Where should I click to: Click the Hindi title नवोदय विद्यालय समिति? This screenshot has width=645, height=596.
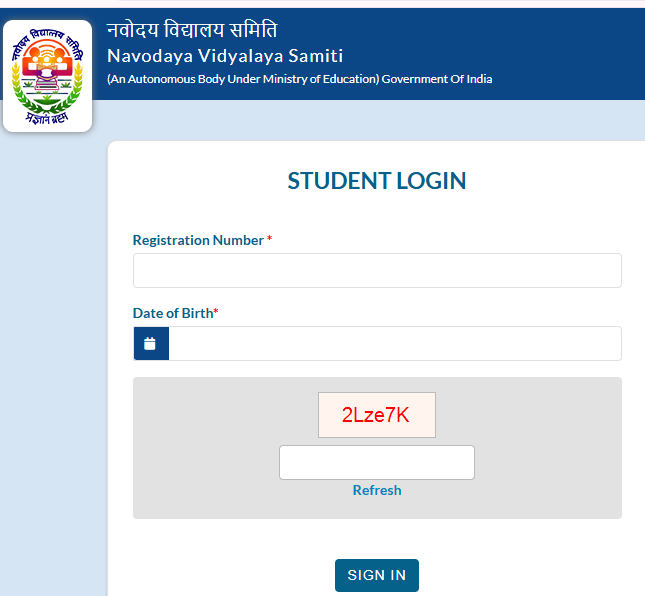coord(192,30)
